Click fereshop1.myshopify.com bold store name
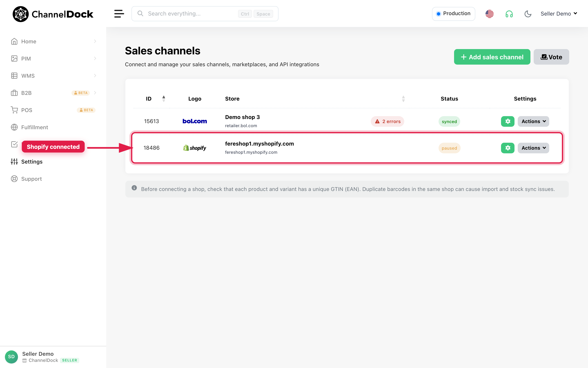The height and width of the screenshot is (368, 588). (259, 144)
